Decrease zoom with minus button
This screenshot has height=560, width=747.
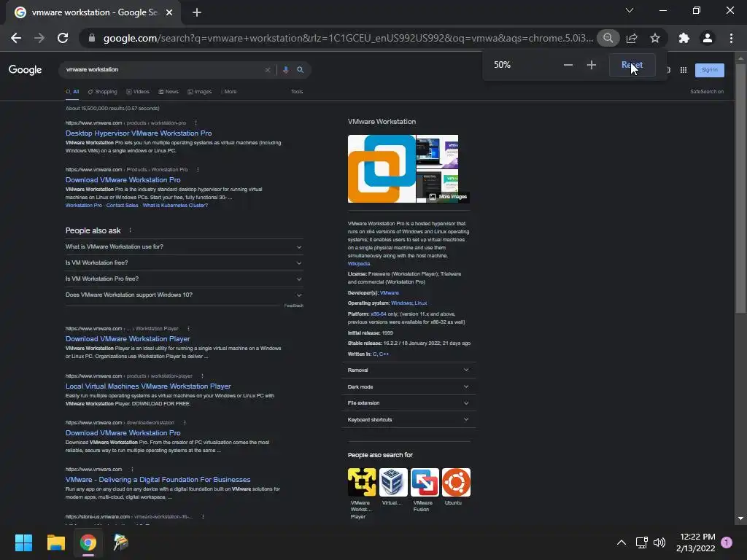568,65
